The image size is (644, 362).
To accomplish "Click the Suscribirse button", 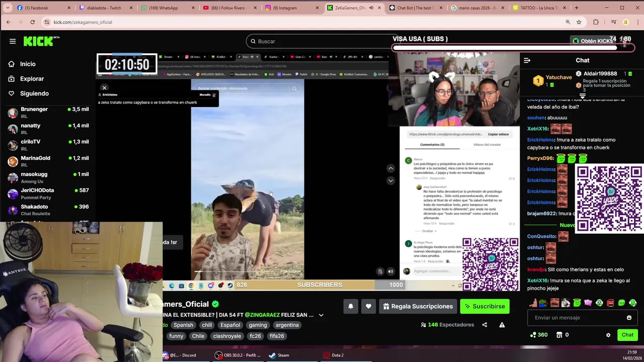I will (x=485, y=306).
